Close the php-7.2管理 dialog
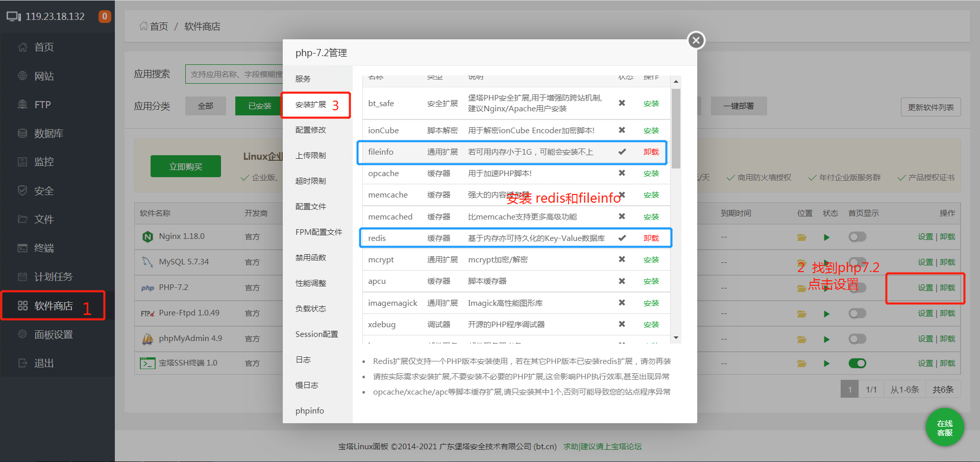The image size is (980, 462). (696, 40)
